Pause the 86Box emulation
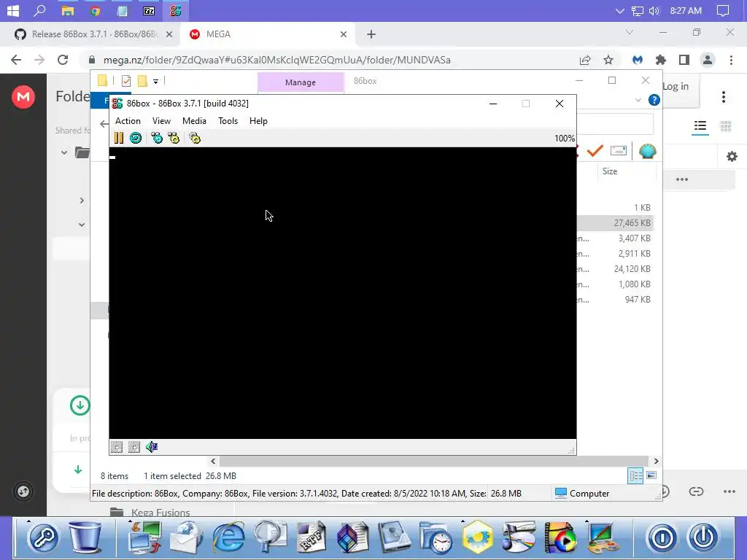Viewport: 747px width, 560px height. pos(119,138)
